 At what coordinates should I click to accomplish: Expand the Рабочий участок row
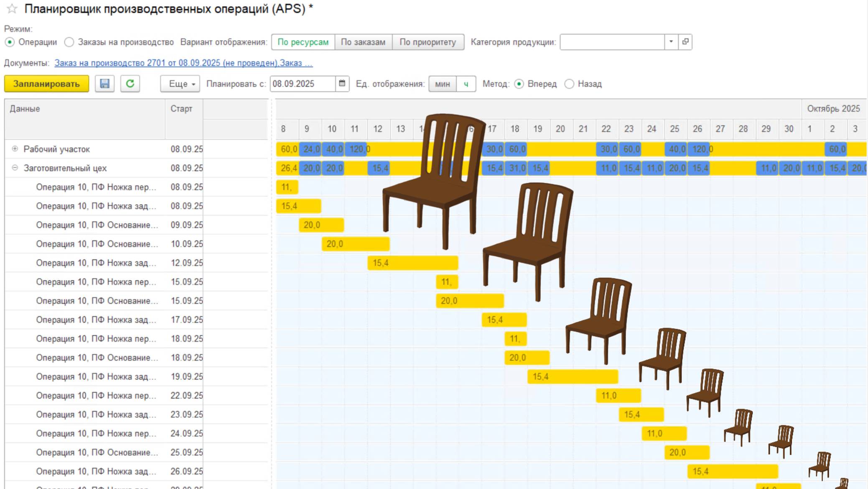point(15,149)
